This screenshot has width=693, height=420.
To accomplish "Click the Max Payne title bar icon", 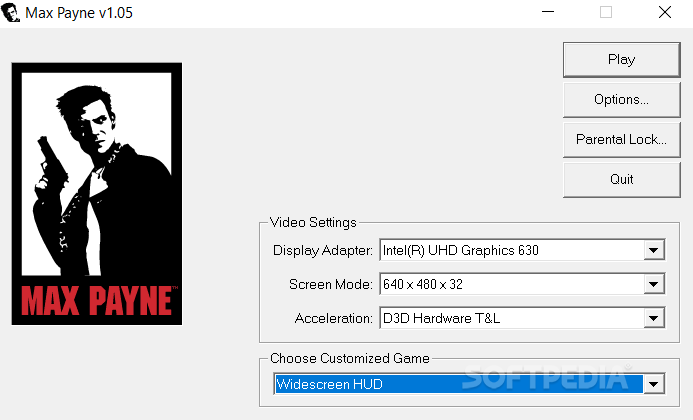I will pos(11,12).
